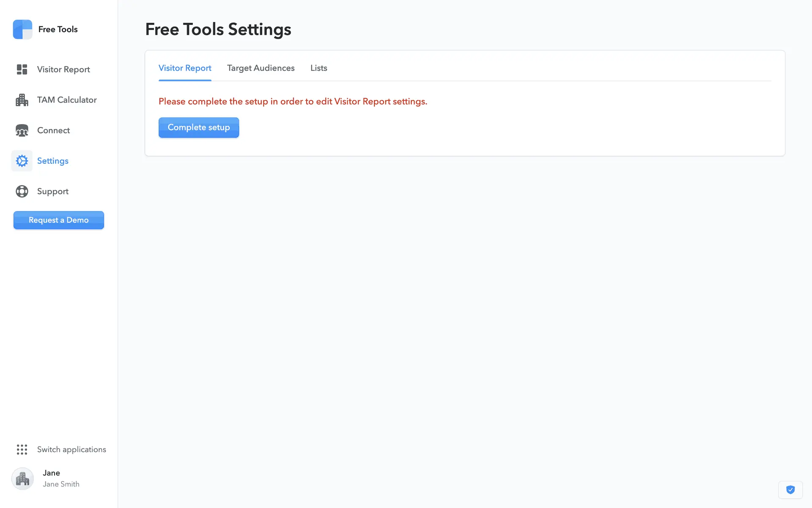Viewport: 812px width, 508px height.
Task: Click the Settings gear icon
Action: pos(22,161)
